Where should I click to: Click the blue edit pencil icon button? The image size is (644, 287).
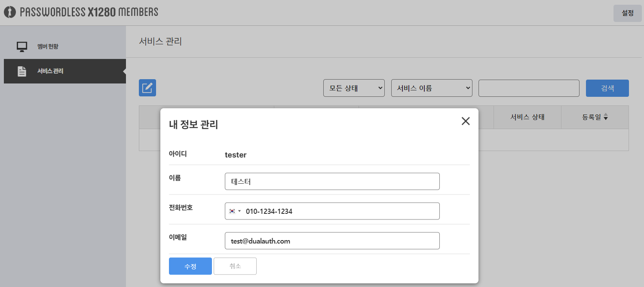[147, 88]
